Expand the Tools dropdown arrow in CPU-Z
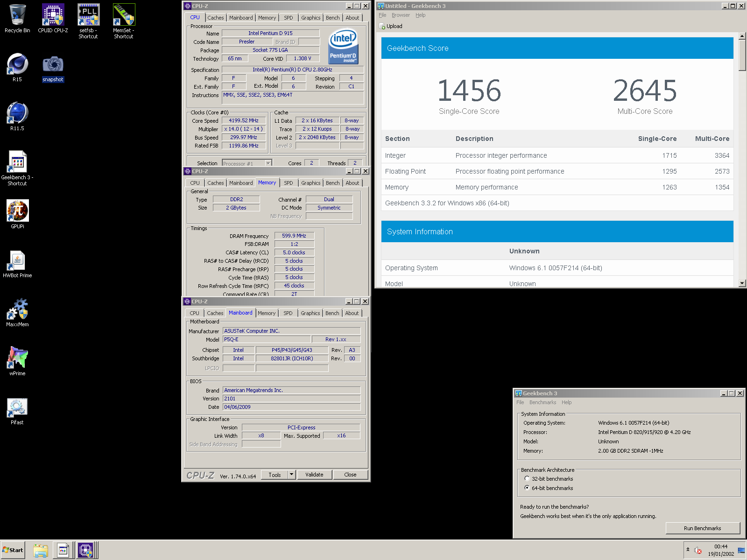 pyautogui.click(x=292, y=475)
